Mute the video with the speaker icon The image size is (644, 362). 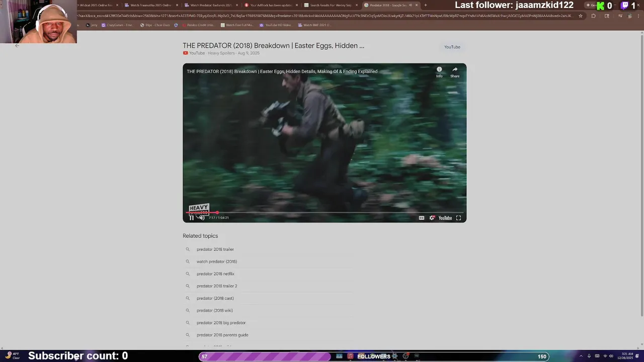coord(202,218)
